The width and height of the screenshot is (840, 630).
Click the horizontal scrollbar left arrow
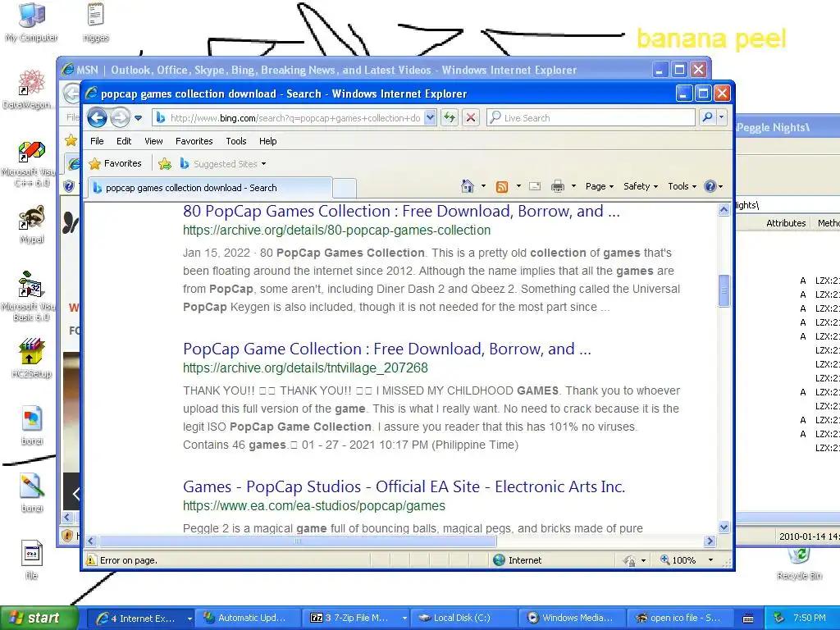[x=91, y=541]
